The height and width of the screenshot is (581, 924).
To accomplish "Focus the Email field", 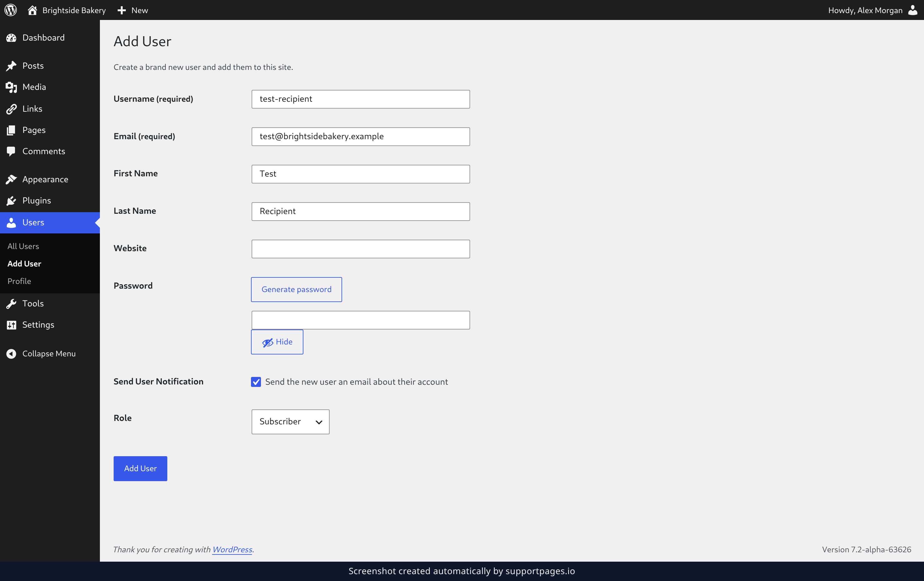I will 361,137.
